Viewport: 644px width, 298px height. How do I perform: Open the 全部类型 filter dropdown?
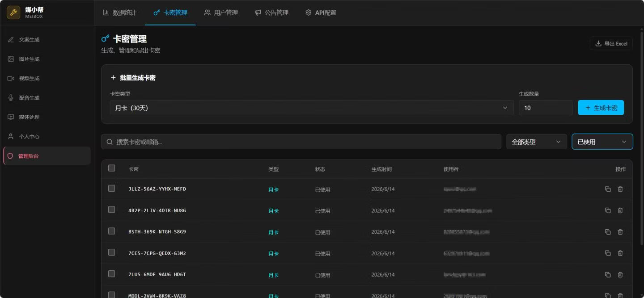click(536, 142)
